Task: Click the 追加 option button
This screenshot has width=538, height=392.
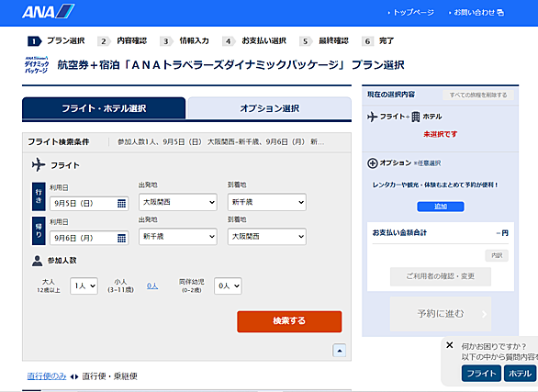Action: (441, 207)
